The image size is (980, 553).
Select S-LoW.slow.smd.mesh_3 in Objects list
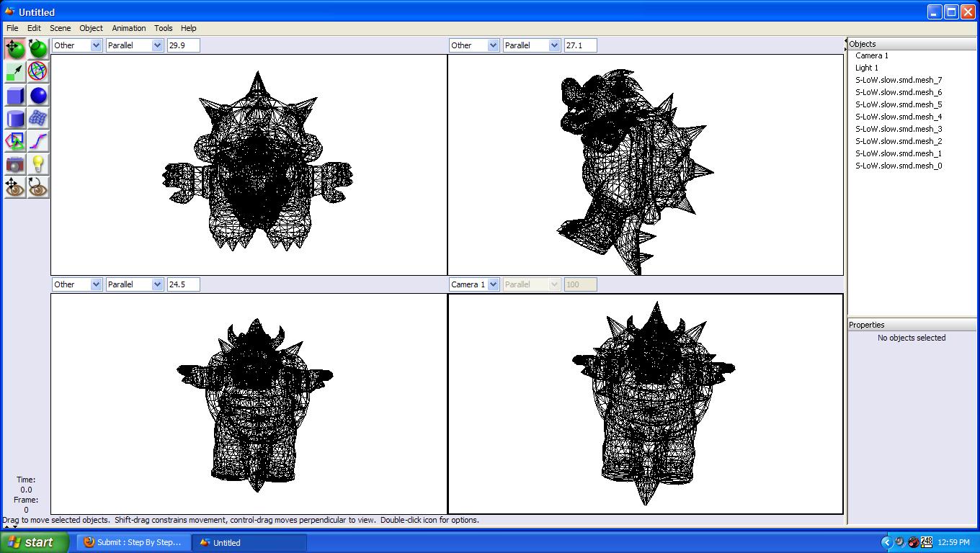click(899, 129)
